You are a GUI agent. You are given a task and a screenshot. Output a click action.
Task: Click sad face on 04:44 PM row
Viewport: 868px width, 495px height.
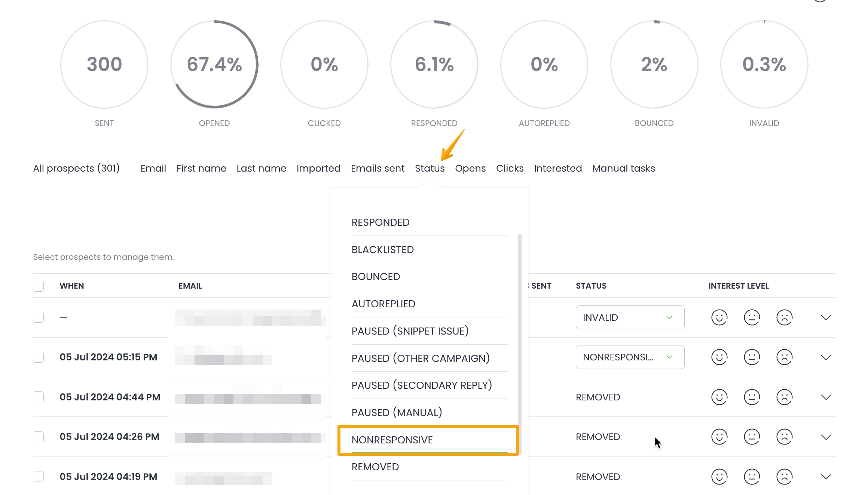tap(784, 397)
